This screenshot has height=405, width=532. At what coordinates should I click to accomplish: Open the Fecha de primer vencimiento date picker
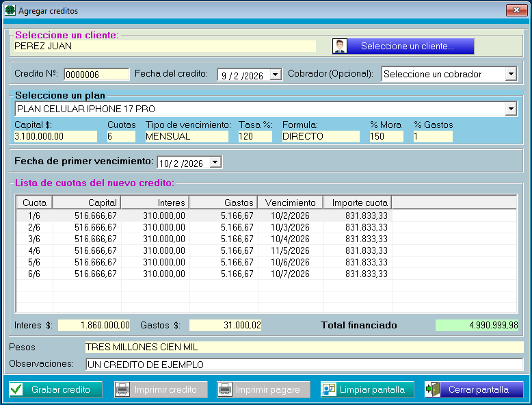tap(215, 163)
